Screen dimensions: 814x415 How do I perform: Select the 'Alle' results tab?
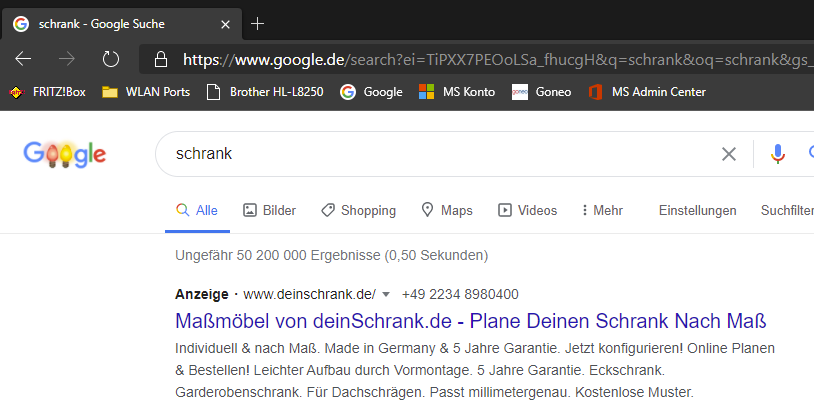tap(197, 210)
